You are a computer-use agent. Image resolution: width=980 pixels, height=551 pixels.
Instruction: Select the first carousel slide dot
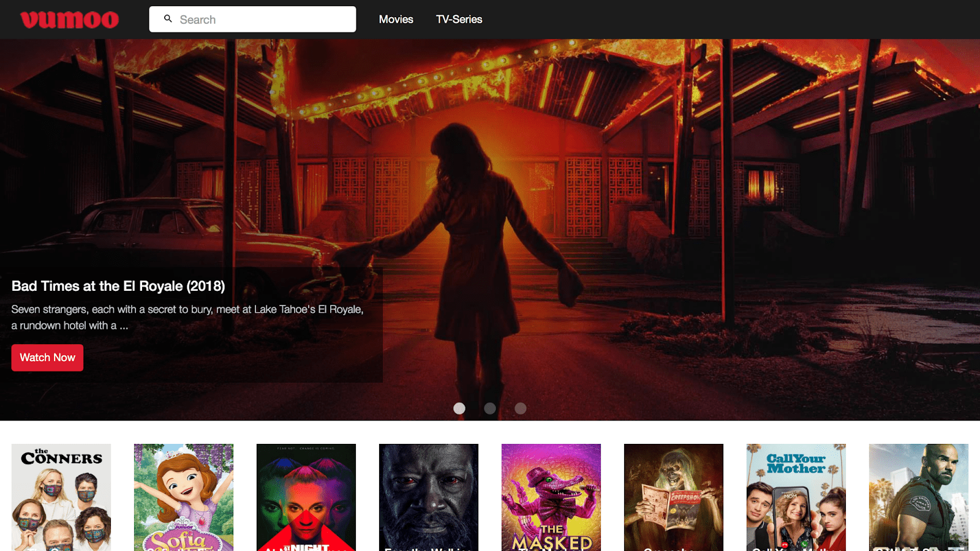[459, 408]
